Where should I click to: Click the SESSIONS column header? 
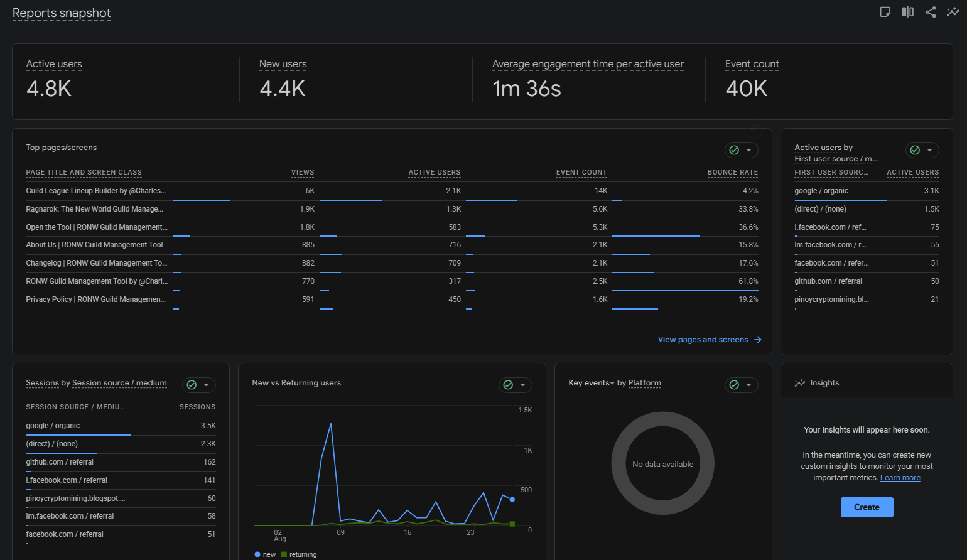[197, 407]
